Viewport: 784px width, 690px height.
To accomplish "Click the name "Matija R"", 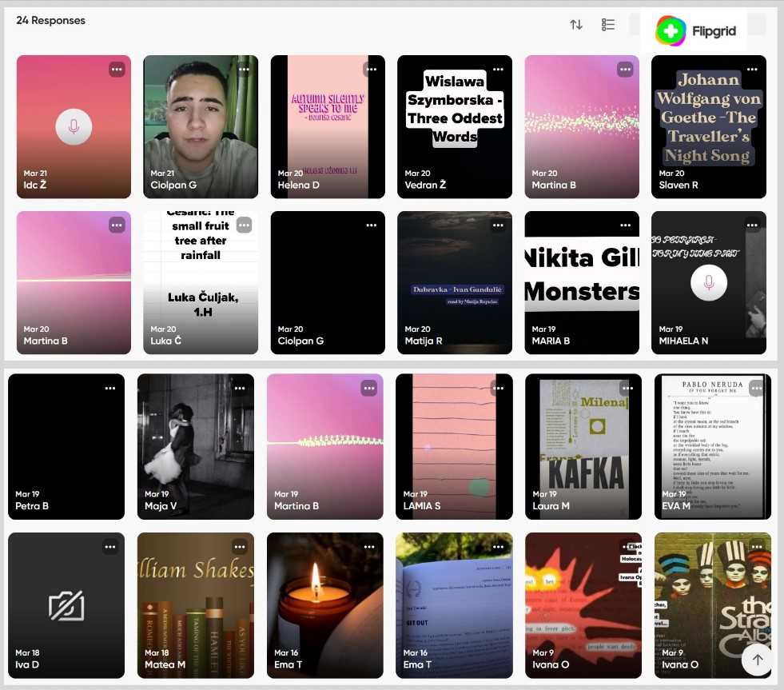I will pyautogui.click(x=423, y=341).
